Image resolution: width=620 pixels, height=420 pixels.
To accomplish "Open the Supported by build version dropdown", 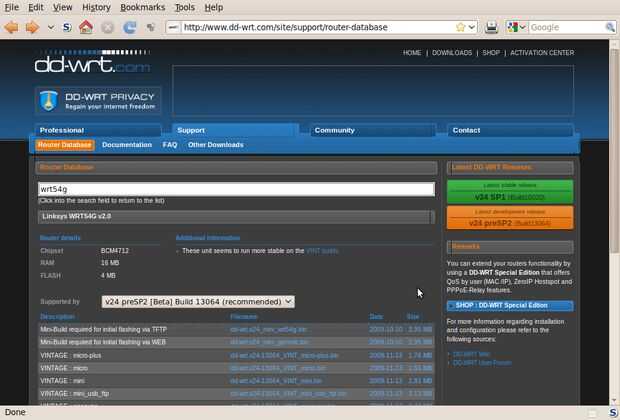I will tap(198, 302).
